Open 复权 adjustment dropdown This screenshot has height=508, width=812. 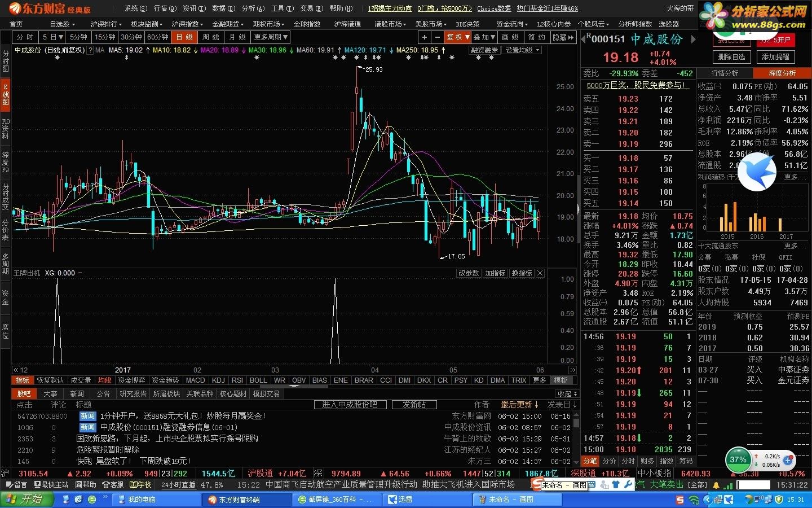pyautogui.click(x=458, y=37)
